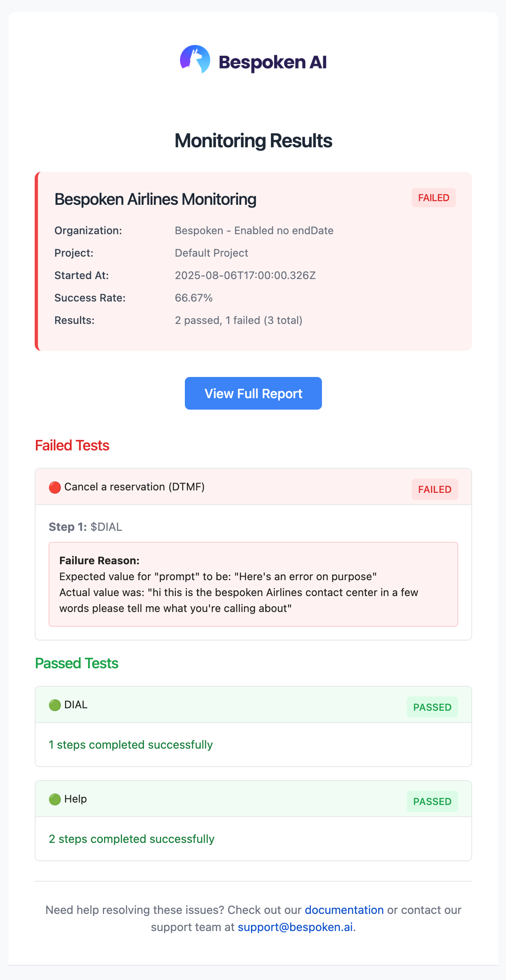Click the Step 1: $DIAL label

pos(86,527)
